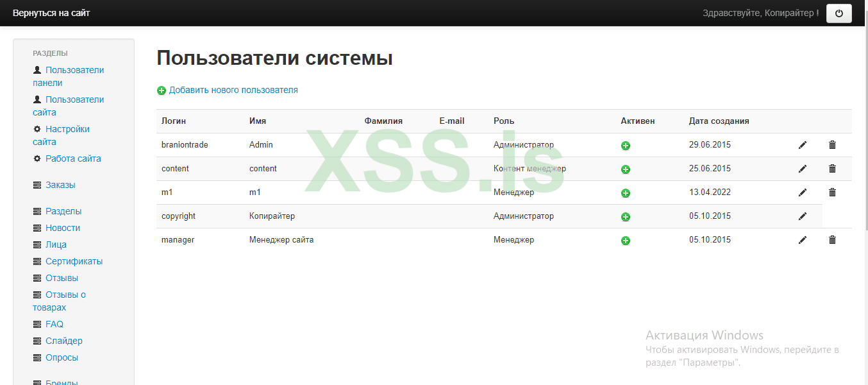Open Заказы in sidebar
Screen dimensions: 868x385
coord(60,185)
